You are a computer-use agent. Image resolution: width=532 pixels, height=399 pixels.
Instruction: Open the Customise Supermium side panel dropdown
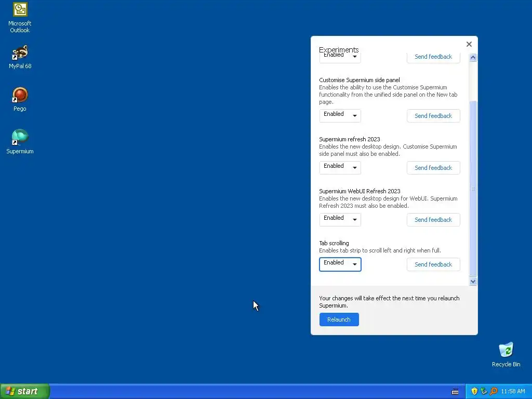click(x=340, y=116)
